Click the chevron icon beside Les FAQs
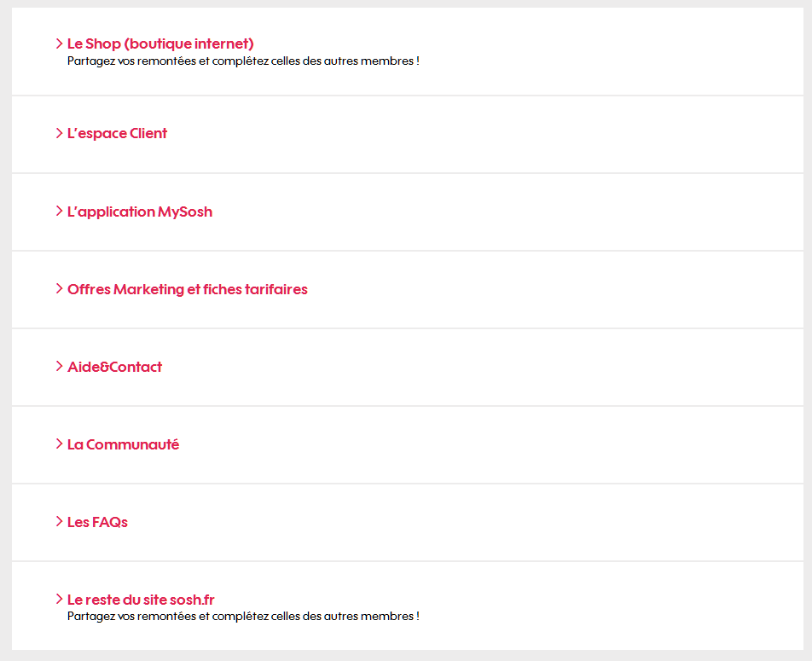Image resolution: width=812 pixels, height=661 pixels. pyautogui.click(x=59, y=522)
